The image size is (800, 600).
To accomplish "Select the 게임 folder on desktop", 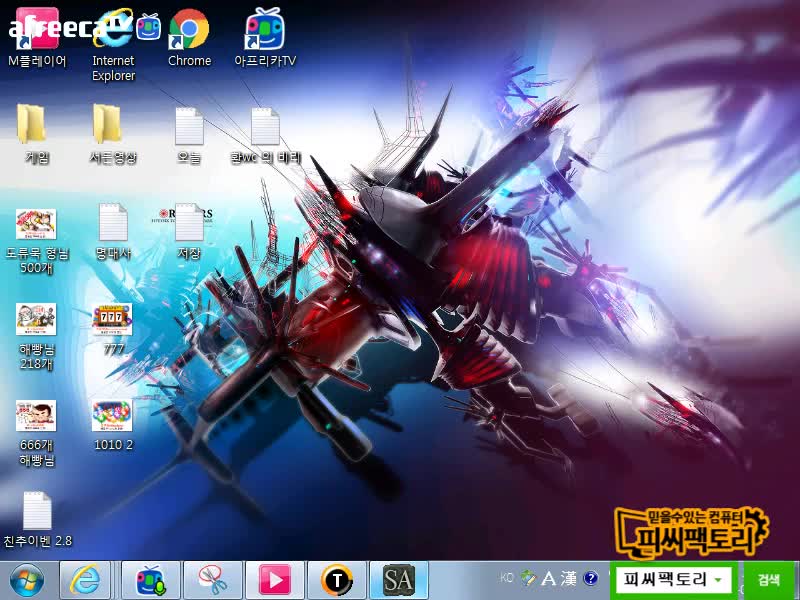I will click(32, 127).
